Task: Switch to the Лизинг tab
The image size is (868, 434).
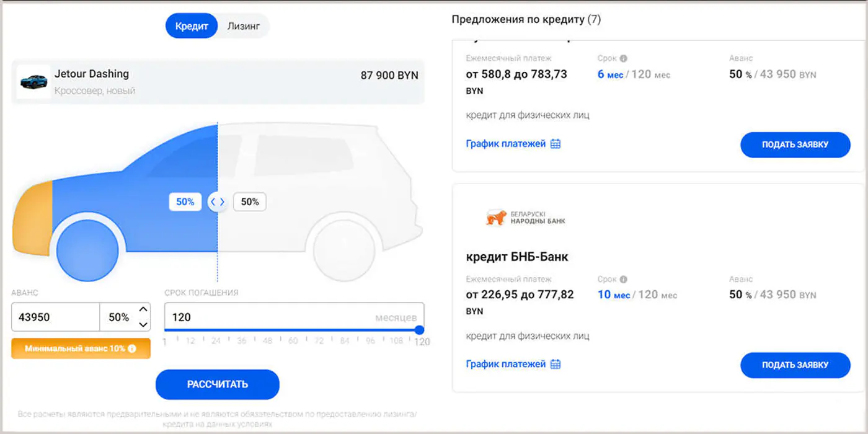Action: [244, 27]
